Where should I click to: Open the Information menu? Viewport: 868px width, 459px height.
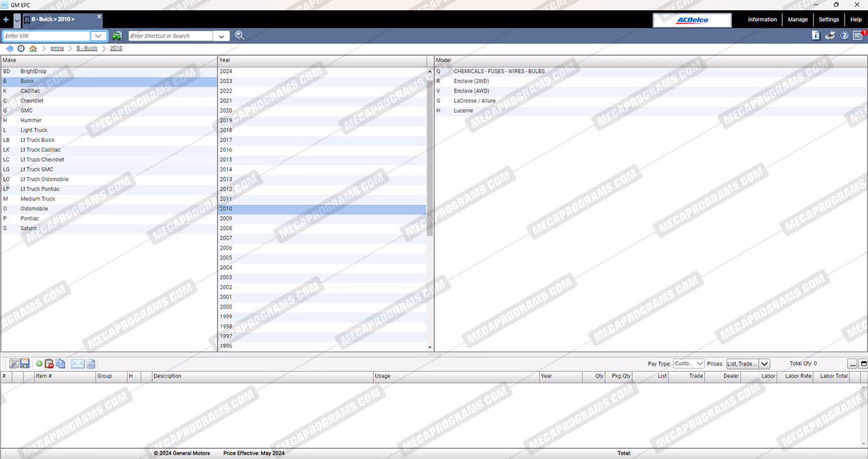click(762, 20)
